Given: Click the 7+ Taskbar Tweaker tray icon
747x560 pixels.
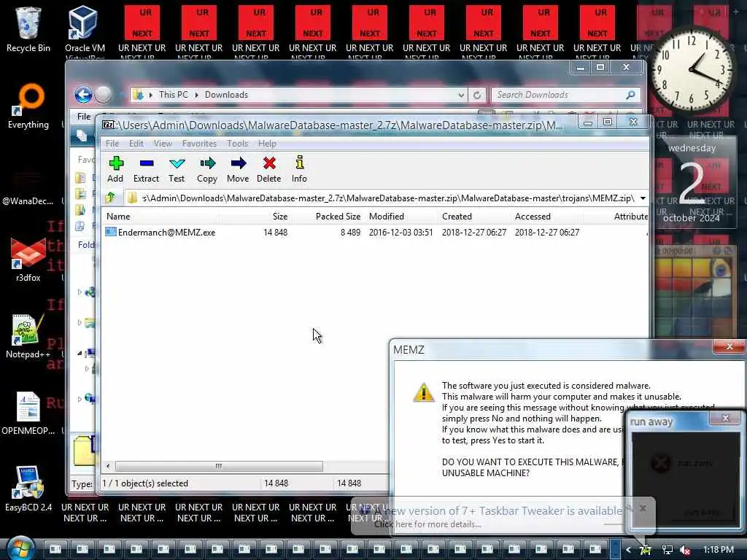Looking at the screenshot, I should tap(646, 550).
